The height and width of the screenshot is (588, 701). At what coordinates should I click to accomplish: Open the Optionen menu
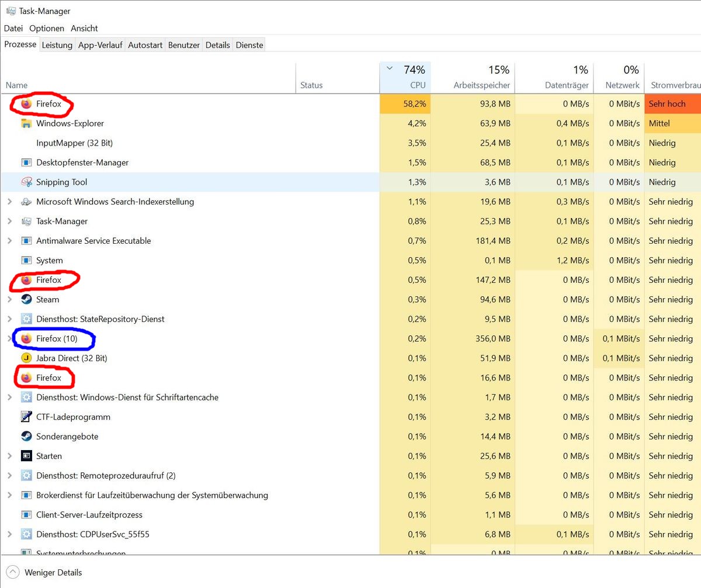[47, 28]
